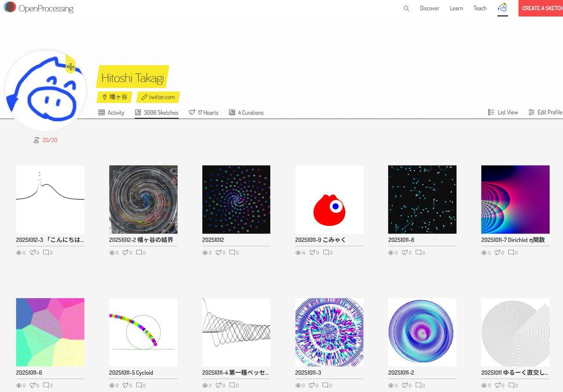Open the 第一種ベッセ wave thumbnail

[x=236, y=332]
